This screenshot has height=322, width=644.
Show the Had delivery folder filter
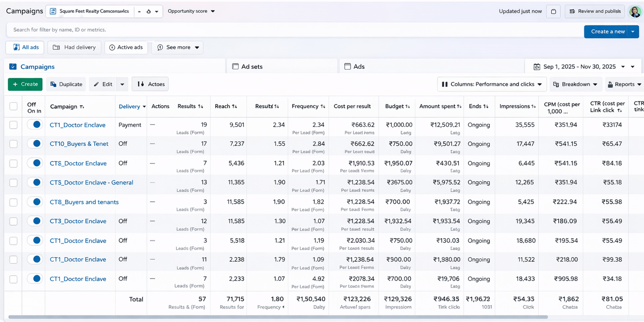(74, 47)
